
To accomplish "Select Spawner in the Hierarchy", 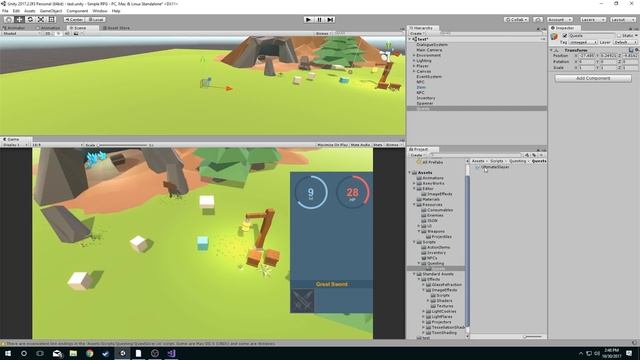I will click(x=424, y=103).
